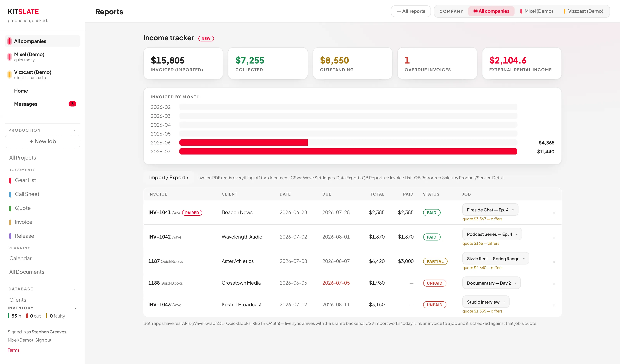The width and height of the screenshot is (620, 364).
Task: Select Vizzcast (Demo) company in sidebar
Action: click(42, 75)
